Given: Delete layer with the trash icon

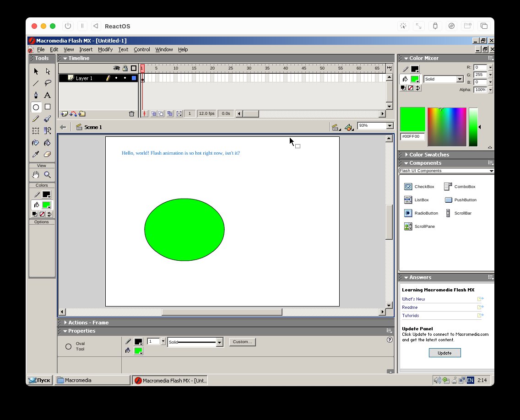Looking at the screenshot, I should point(132,114).
